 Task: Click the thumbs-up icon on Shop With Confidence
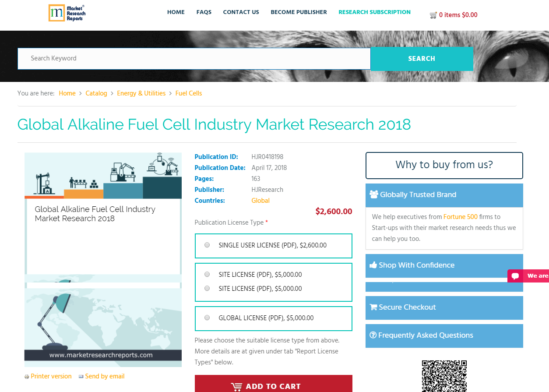(x=373, y=265)
